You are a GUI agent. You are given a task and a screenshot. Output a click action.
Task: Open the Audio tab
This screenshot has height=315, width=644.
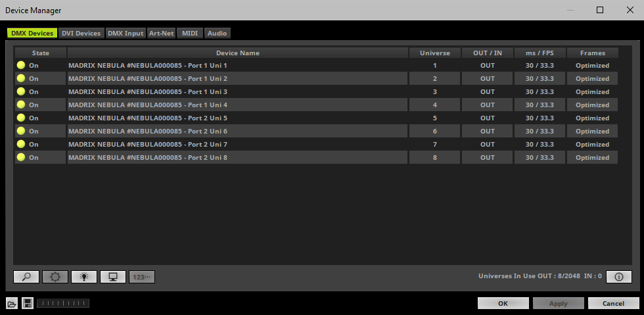pyautogui.click(x=218, y=34)
